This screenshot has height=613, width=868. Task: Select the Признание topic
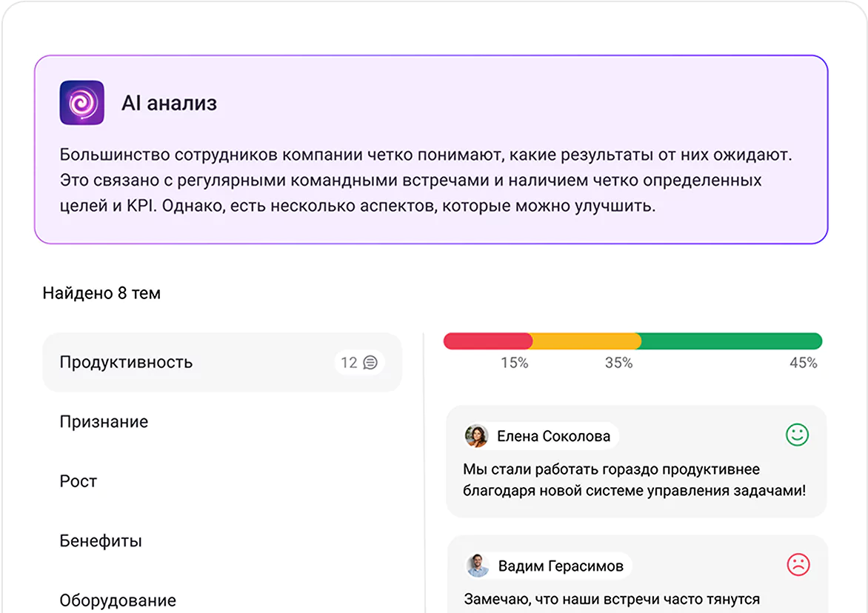tap(104, 421)
